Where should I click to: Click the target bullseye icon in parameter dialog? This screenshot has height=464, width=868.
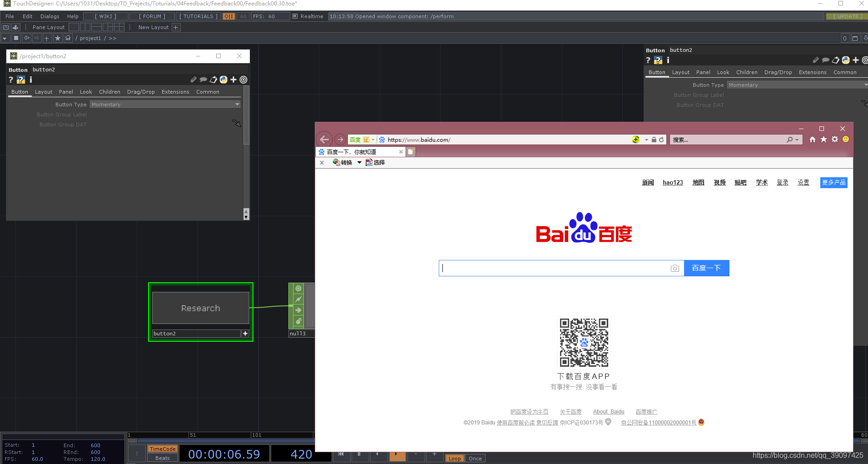244,80
